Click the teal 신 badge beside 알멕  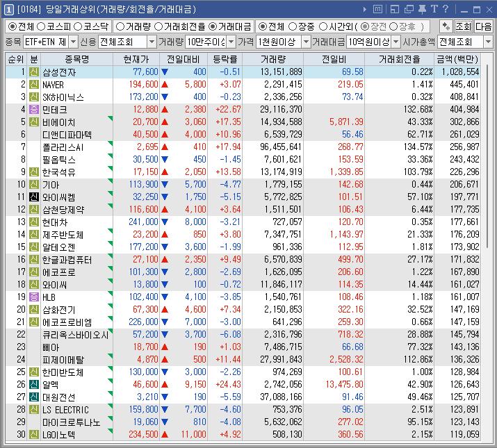[x=34, y=384]
